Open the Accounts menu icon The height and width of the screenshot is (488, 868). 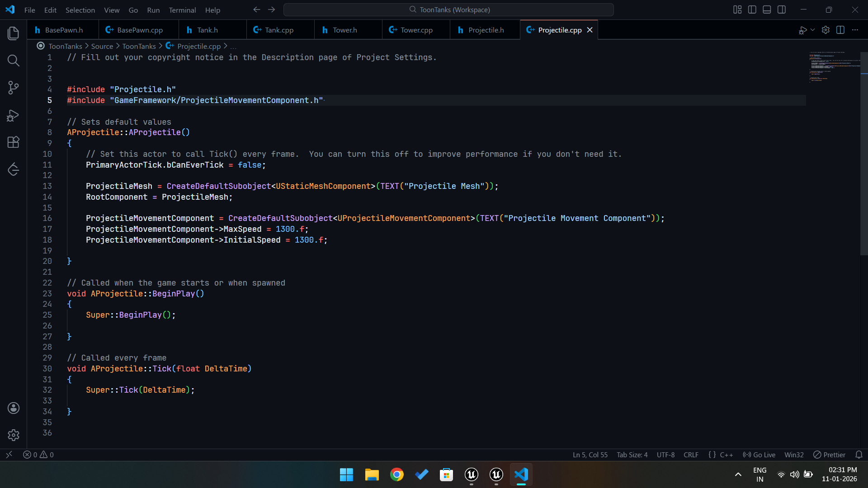pos(13,408)
